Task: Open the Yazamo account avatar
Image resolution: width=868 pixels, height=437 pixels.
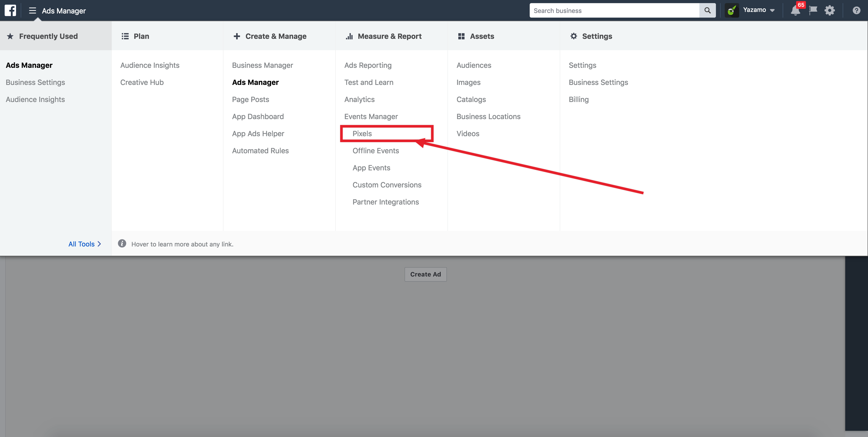Action: tap(731, 10)
